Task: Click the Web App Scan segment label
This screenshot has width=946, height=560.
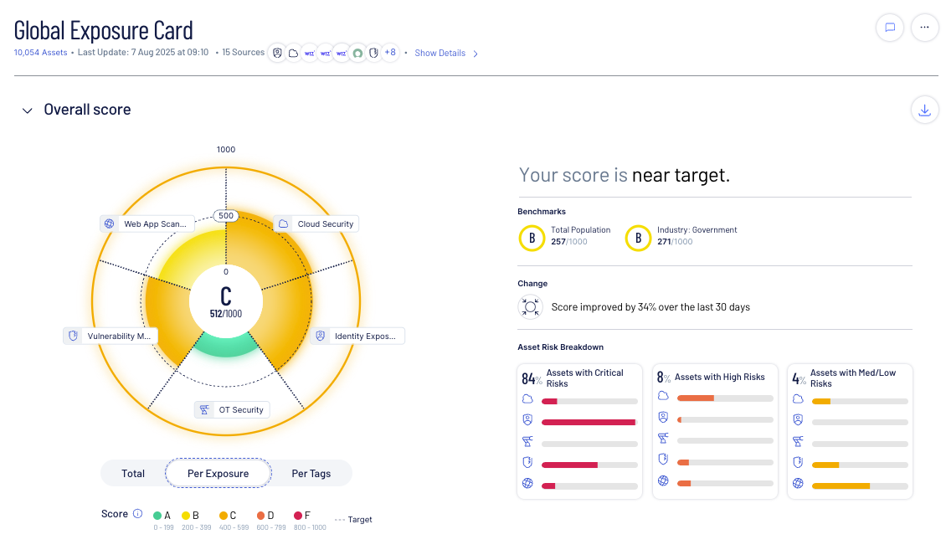Action: [147, 223]
